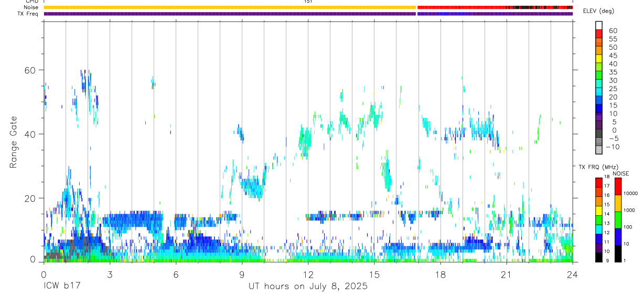
Task: Click the '35' label on the ELEV colorbar
Action: click(x=613, y=72)
